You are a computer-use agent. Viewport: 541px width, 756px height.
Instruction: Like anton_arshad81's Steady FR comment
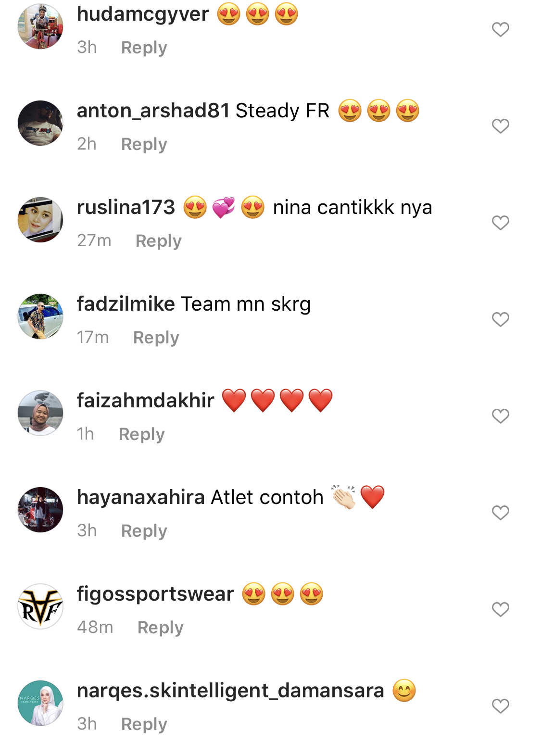(x=501, y=126)
